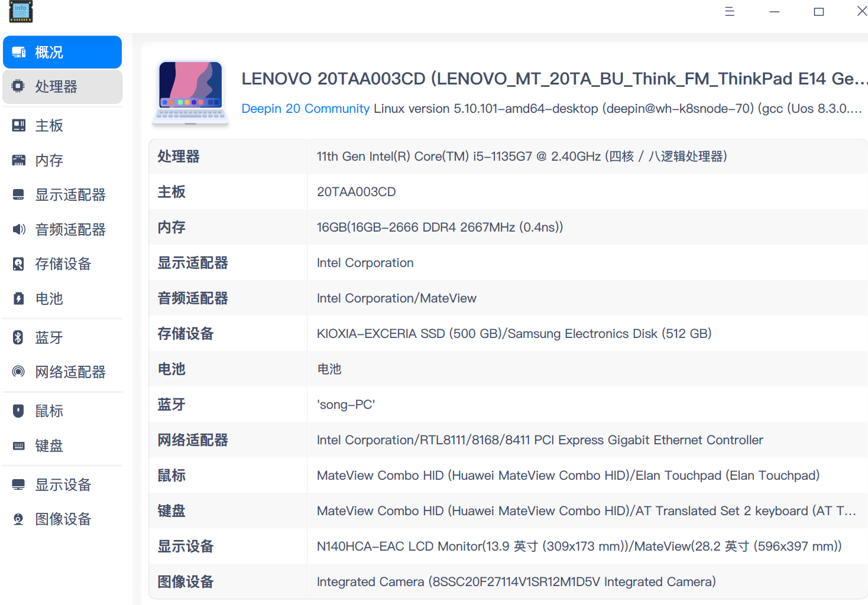This screenshot has width=868, height=605.
Task: Click the 处理器 row label in table
Action: (x=179, y=157)
